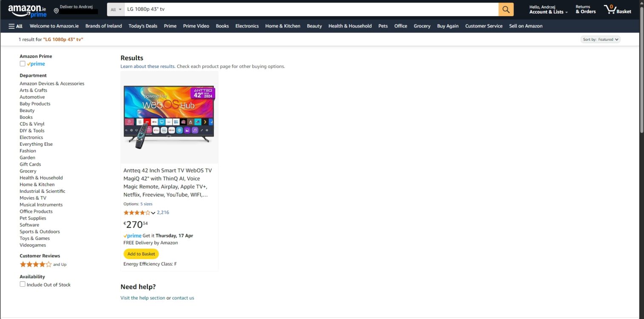Click the contact us link
The height and width of the screenshot is (319, 644).
pos(183,298)
